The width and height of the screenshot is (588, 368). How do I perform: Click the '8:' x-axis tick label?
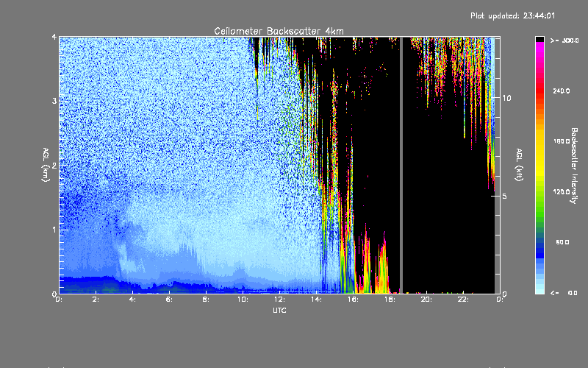click(x=206, y=300)
